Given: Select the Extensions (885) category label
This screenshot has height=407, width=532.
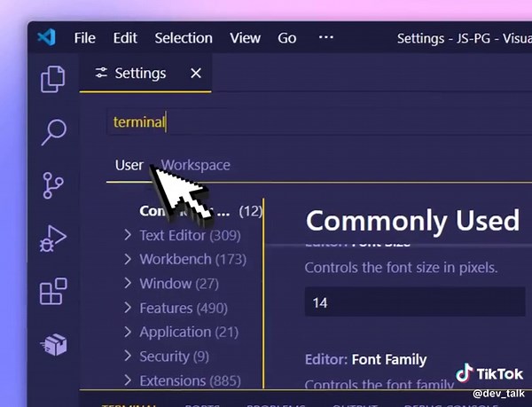Looking at the screenshot, I should click(190, 380).
